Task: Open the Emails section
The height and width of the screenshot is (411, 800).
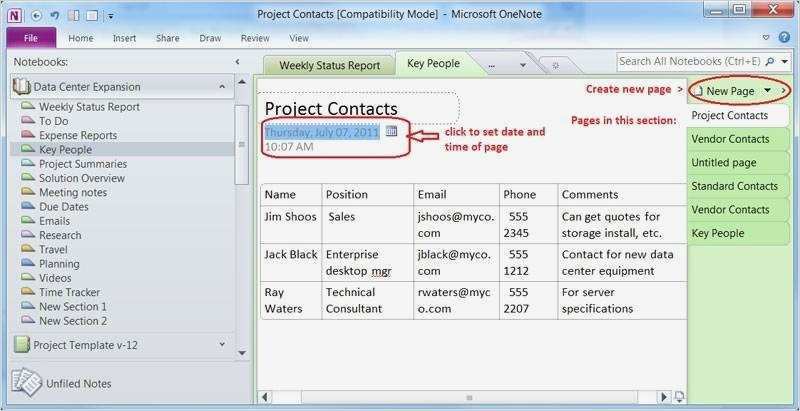Action: coord(55,221)
